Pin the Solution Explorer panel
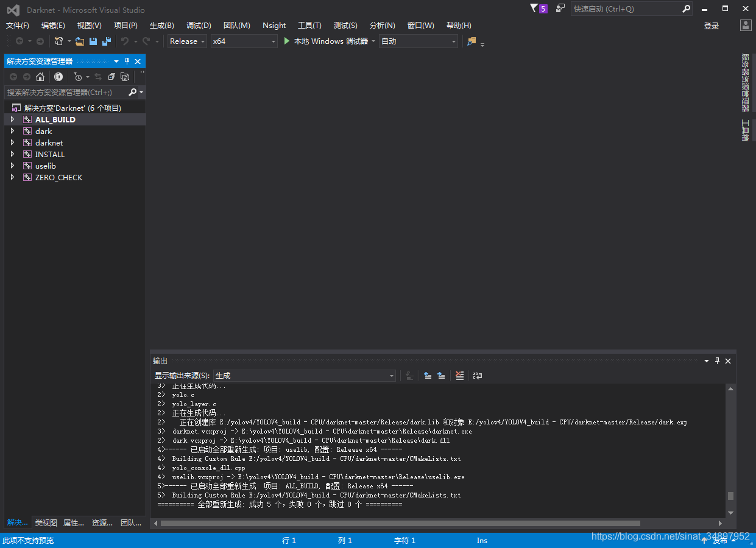Viewport: 756px width, 548px height. [x=127, y=61]
